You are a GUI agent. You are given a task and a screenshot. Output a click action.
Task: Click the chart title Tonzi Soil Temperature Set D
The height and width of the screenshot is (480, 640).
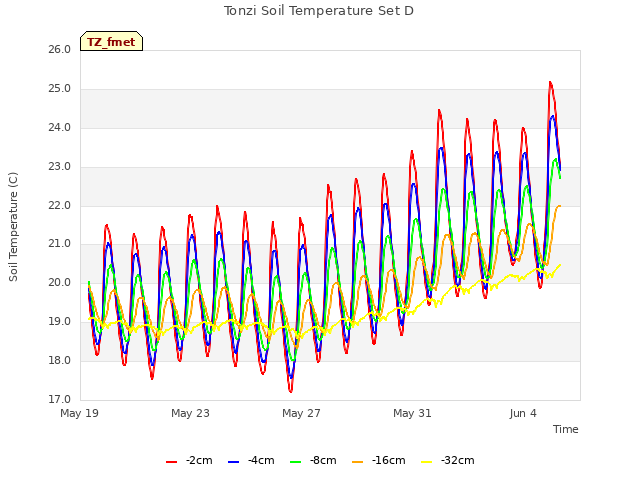(319, 11)
